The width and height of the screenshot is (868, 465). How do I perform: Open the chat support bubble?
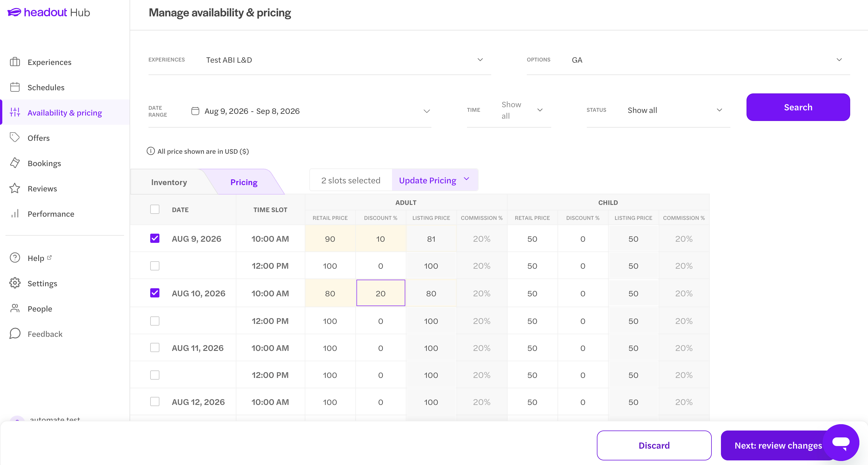(x=841, y=442)
